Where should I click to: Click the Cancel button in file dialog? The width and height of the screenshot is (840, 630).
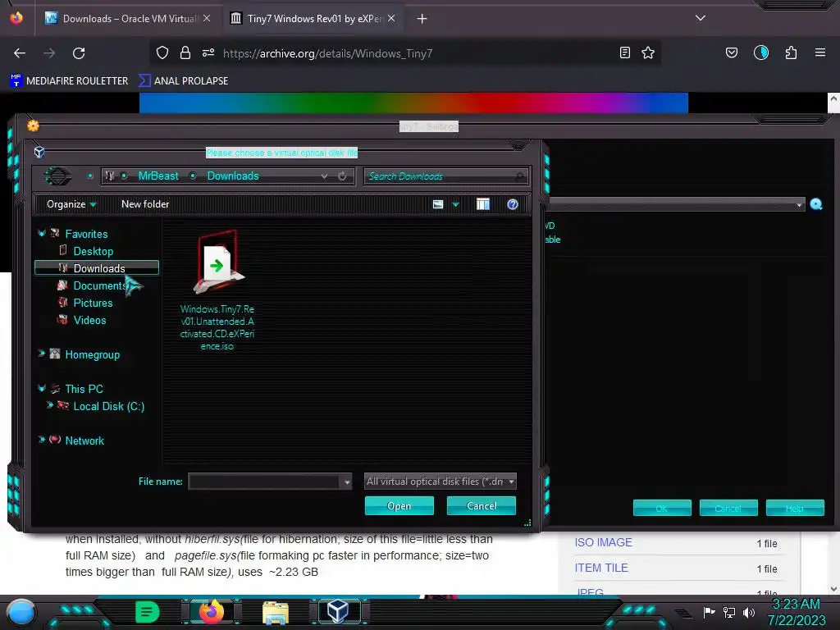click(x=481, y=505)
